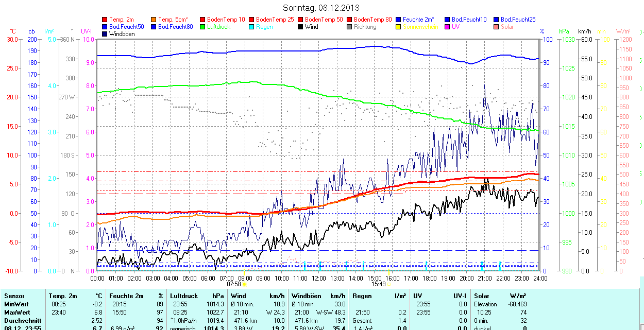Select the MaxWert row label

(x=17, y=312)
